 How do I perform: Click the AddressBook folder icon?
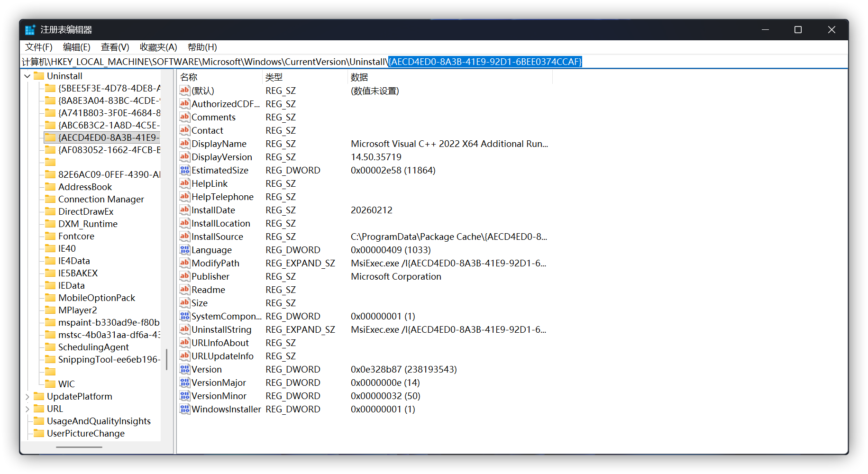pos(50,187)
